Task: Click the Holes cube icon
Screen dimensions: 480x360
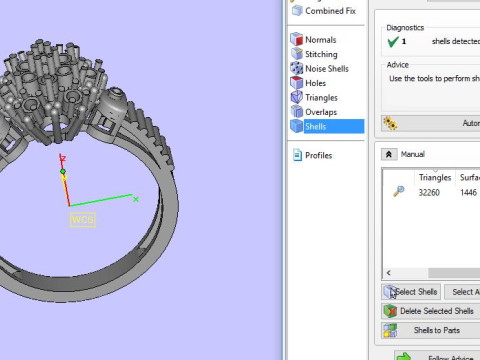Action: [x=296, y=83]
